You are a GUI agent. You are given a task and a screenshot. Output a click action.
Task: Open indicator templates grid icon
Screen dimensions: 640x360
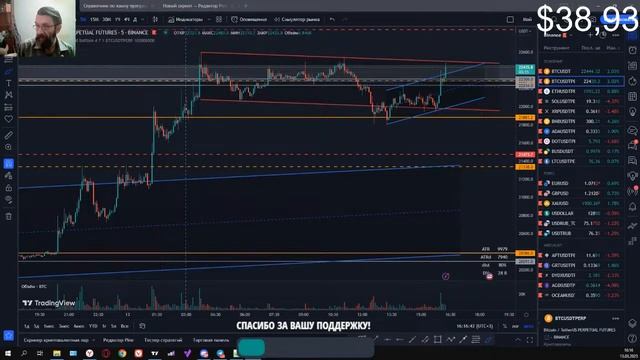click(219, 19)
